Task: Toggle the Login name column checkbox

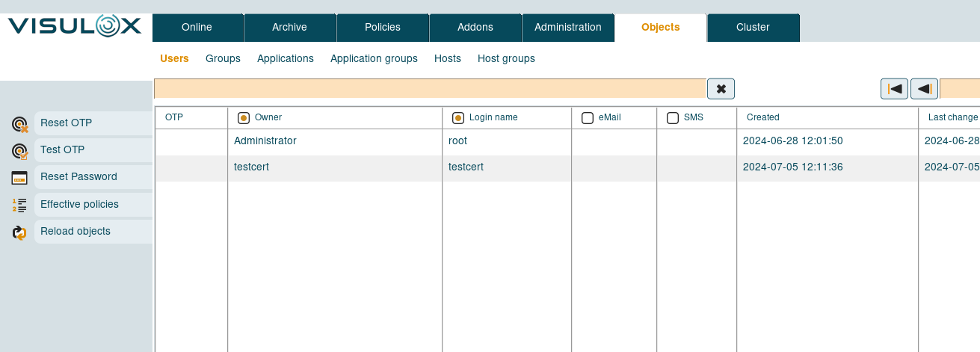Action: coord(458,118)
